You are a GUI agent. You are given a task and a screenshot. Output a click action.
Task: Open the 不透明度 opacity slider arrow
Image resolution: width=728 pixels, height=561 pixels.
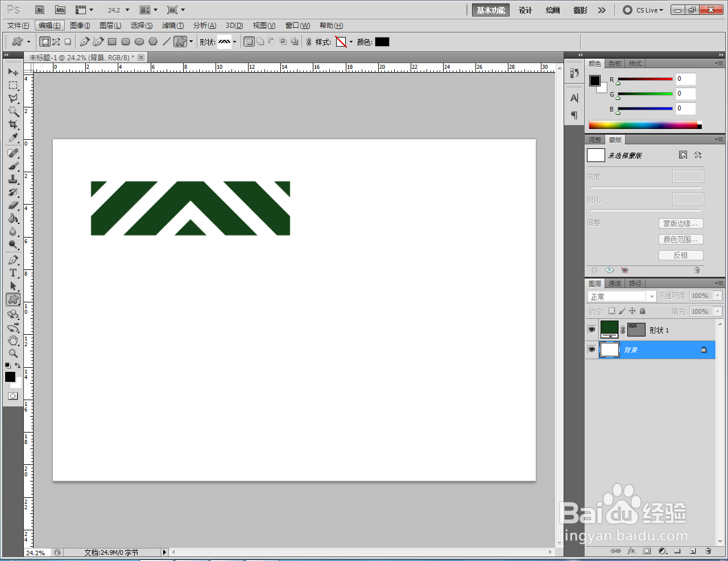coord(718,296)
